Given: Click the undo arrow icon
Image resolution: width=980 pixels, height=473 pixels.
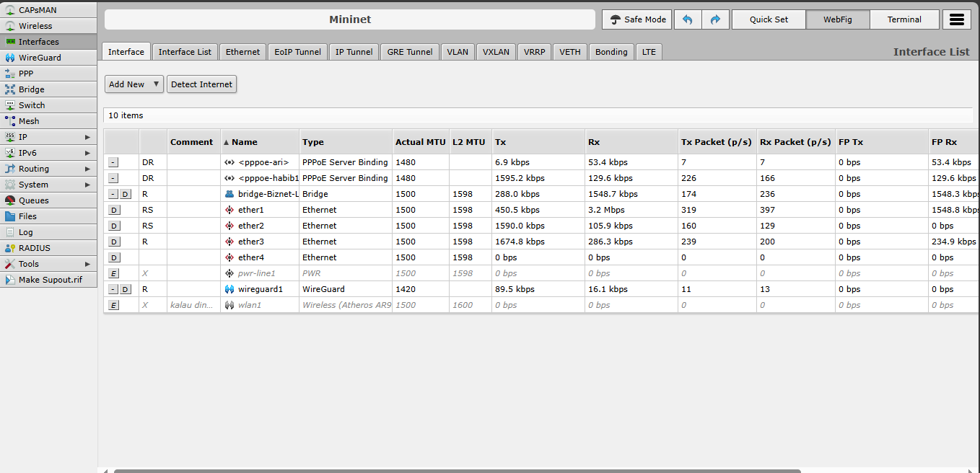Looking at the screenshot, I should 687,19.
